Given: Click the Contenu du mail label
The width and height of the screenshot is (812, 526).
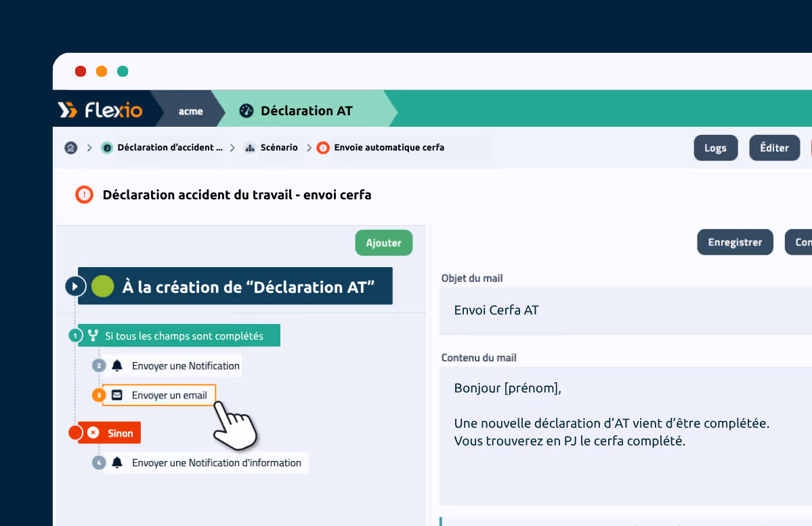Looking at the screenshot, I should [479, 358].
